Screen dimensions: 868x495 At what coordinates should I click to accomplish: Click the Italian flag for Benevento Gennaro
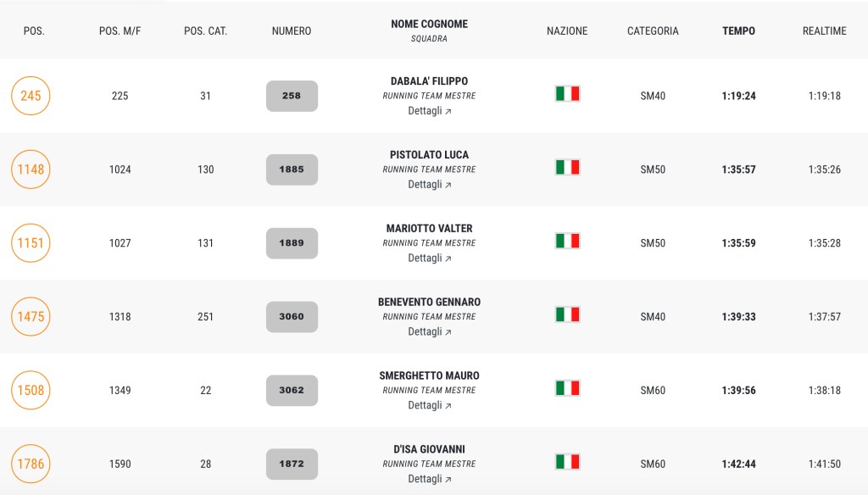point(567,314)
